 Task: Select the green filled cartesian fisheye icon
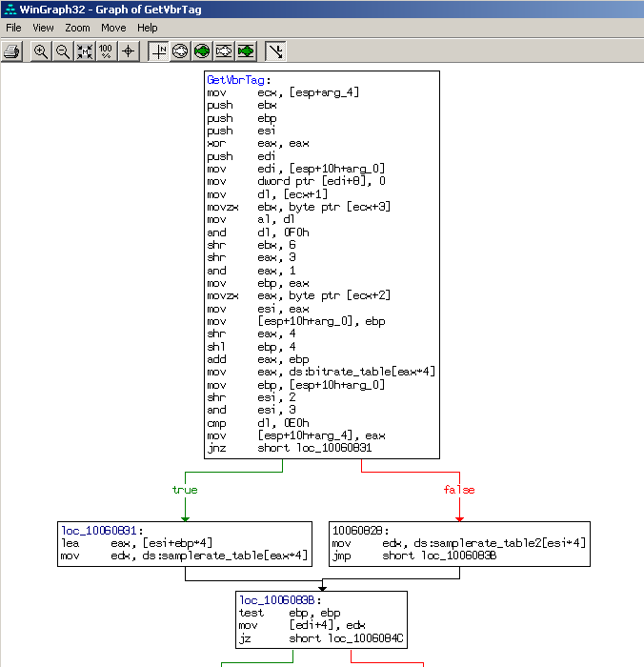pyautogui.click(x=246, y=51)
